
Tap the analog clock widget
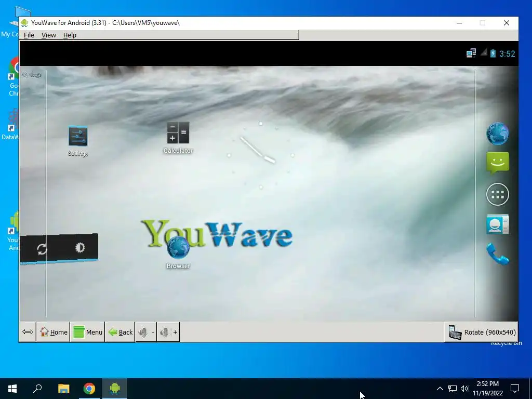point(261,155)
